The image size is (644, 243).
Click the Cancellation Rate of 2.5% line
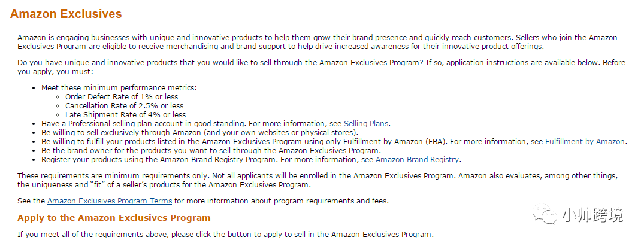(x=125, y=105)
